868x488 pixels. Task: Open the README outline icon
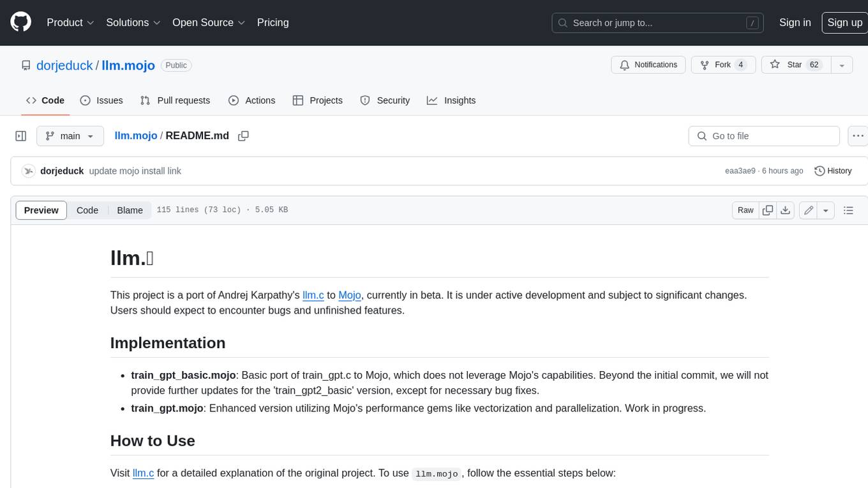tap(848, 210)
